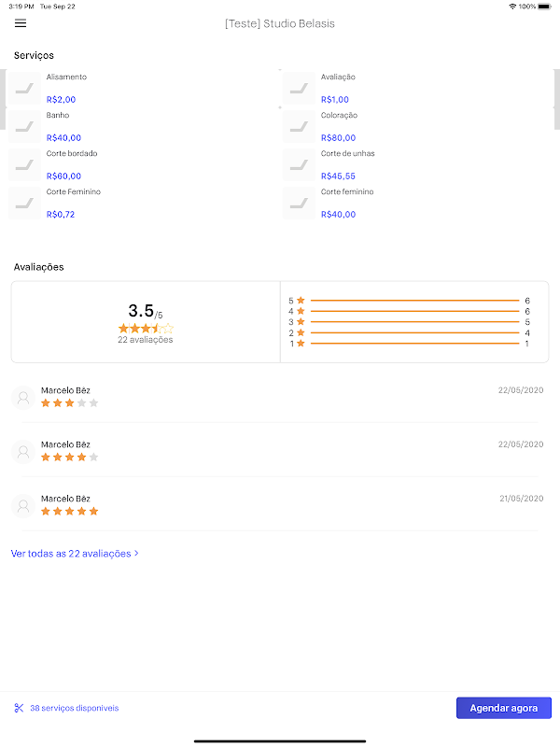
Task: Click the 3.5 overall rating stars
Action: (146, 329)
